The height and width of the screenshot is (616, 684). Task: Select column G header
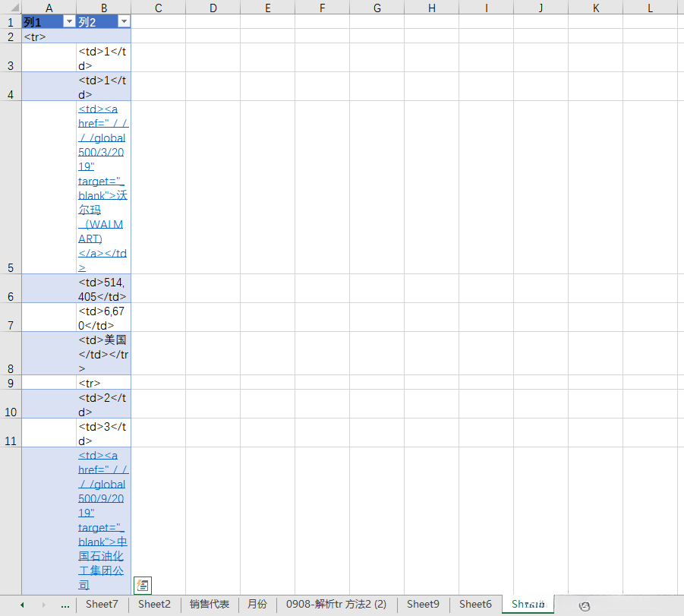377,8
